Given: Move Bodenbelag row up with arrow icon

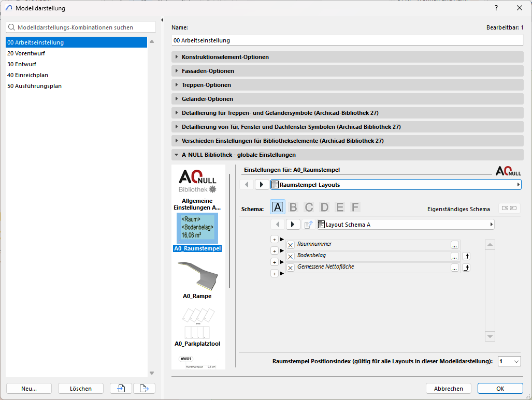Looking at the screenshot, I should (466, 256).
